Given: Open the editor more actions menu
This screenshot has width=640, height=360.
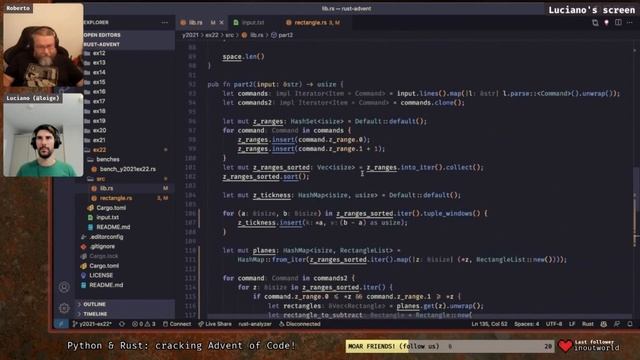Looking at the screenshot, I should pos(629,22).
